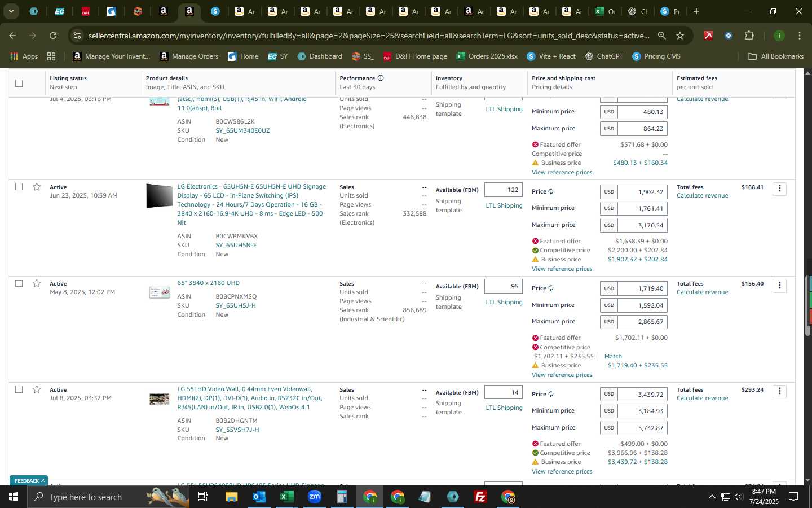
Task: View reference prices for the 65UH5N-E listing
Action: pyautogui.click(x=562, y=269)
